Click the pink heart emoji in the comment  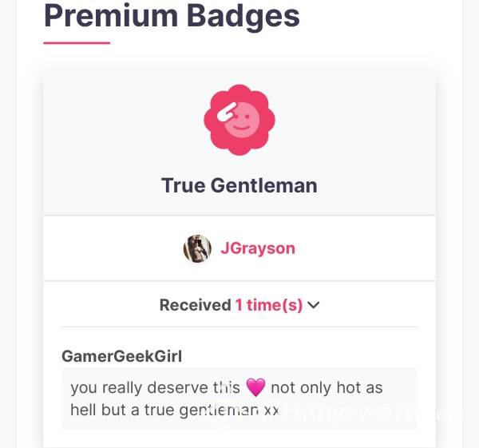255,387
